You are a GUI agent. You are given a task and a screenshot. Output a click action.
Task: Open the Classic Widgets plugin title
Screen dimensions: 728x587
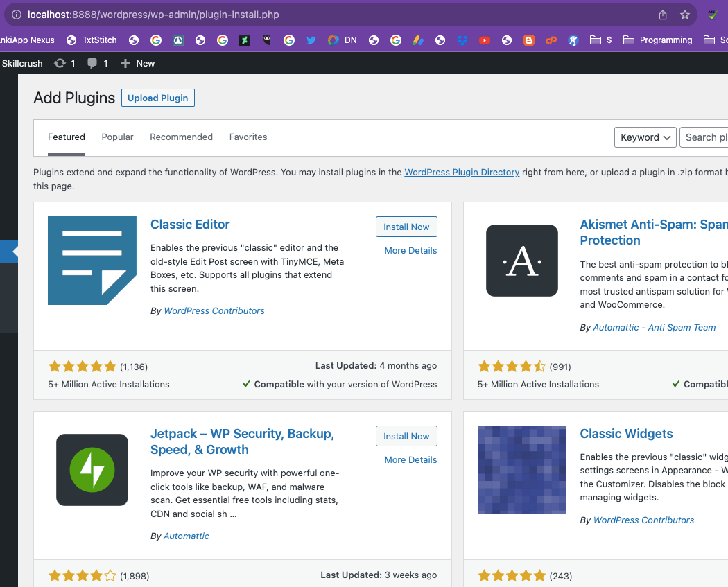(626, 433)
